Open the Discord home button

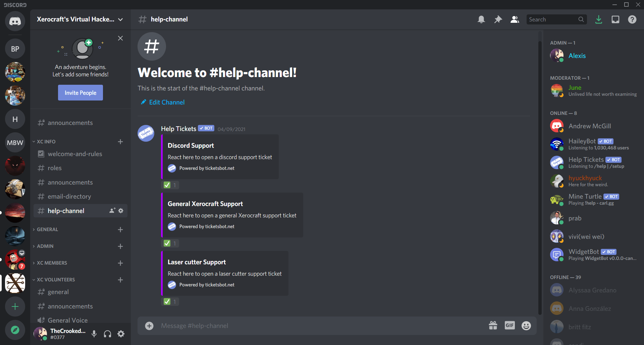pyautogui.click(x=15, y=21)
